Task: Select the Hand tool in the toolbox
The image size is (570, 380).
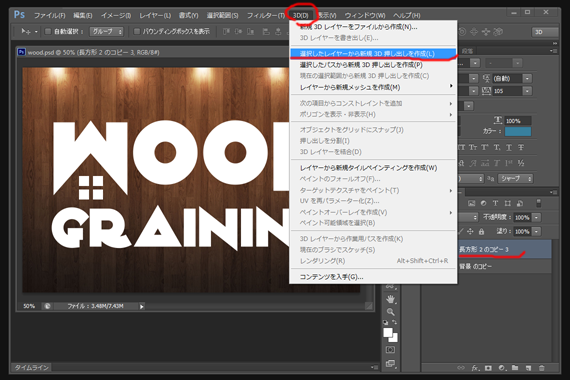Action: pos(390,300)
